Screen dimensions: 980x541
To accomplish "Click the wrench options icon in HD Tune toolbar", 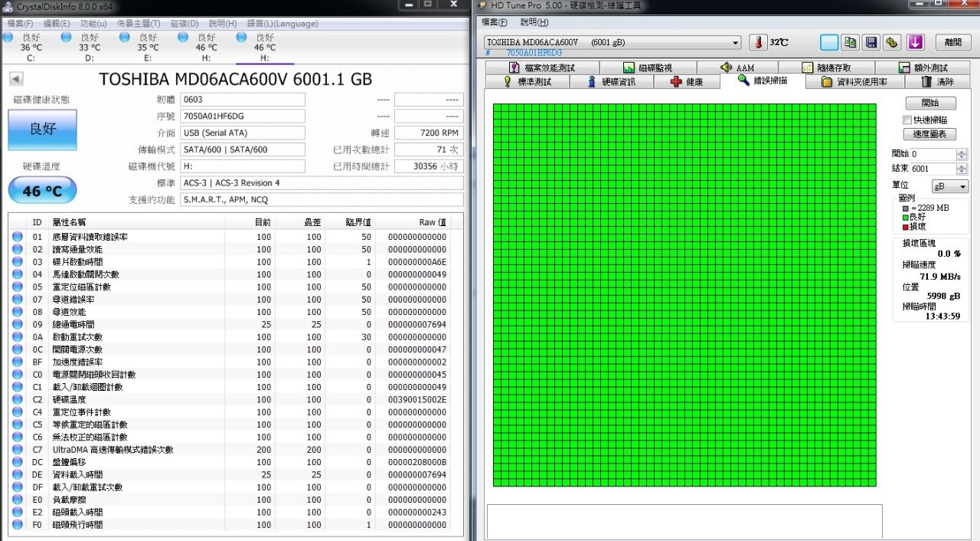I will coord(891,42).
